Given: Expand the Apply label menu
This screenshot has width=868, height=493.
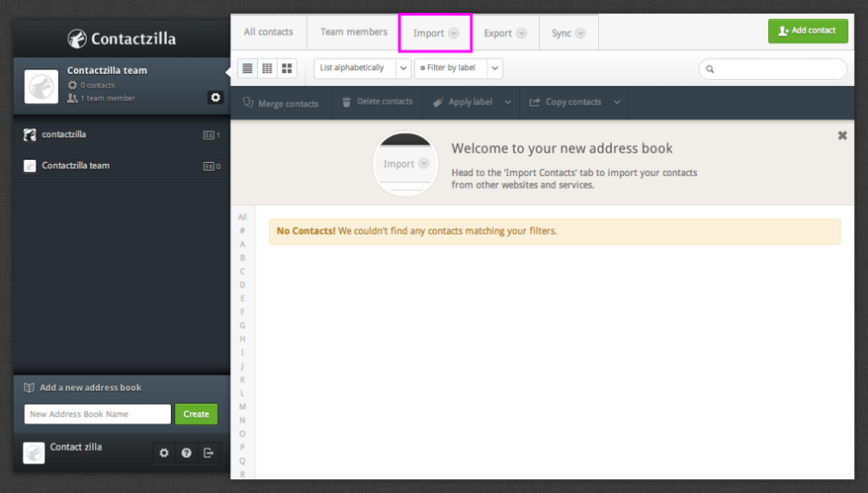Looking at the screenshot, I should (x=508, y=102).
